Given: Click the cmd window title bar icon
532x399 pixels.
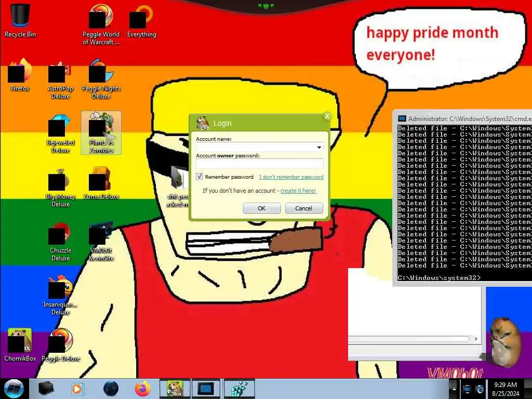Looking at the screenshot, I should 402,119.
